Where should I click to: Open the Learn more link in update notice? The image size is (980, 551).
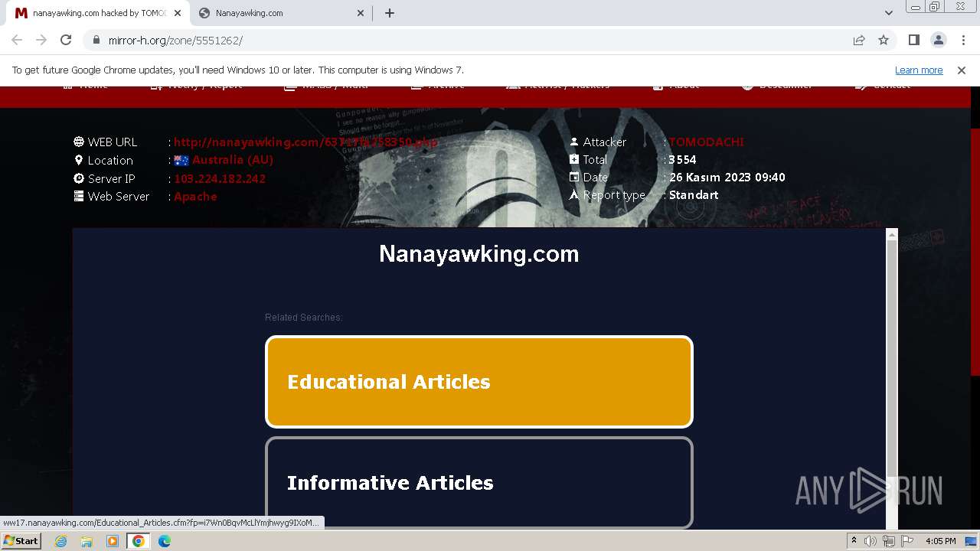[919, 70]
